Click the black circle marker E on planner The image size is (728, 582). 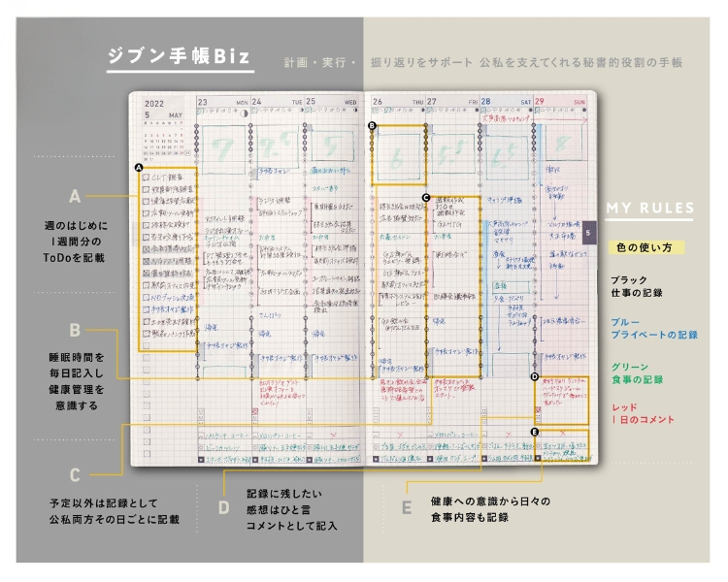(535, 432)
